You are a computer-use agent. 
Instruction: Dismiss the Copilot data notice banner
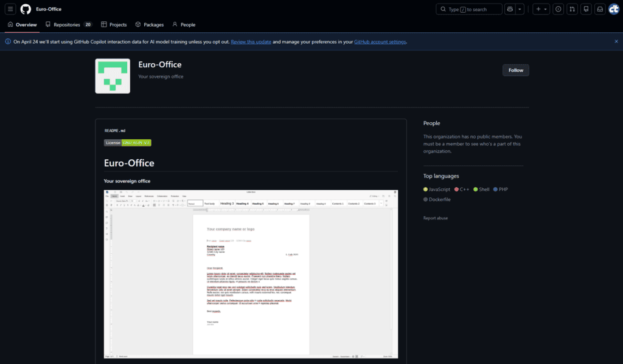[616, 41]
